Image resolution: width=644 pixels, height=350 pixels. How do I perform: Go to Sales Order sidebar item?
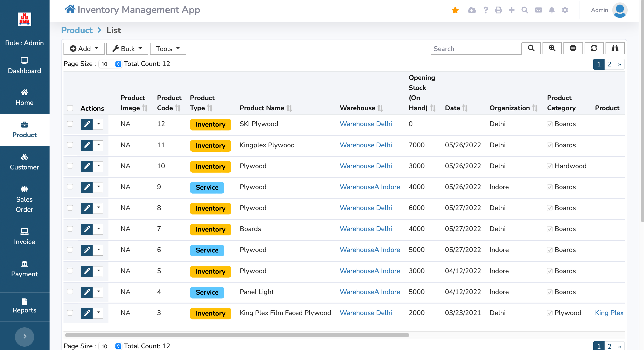tap(25, 199)
